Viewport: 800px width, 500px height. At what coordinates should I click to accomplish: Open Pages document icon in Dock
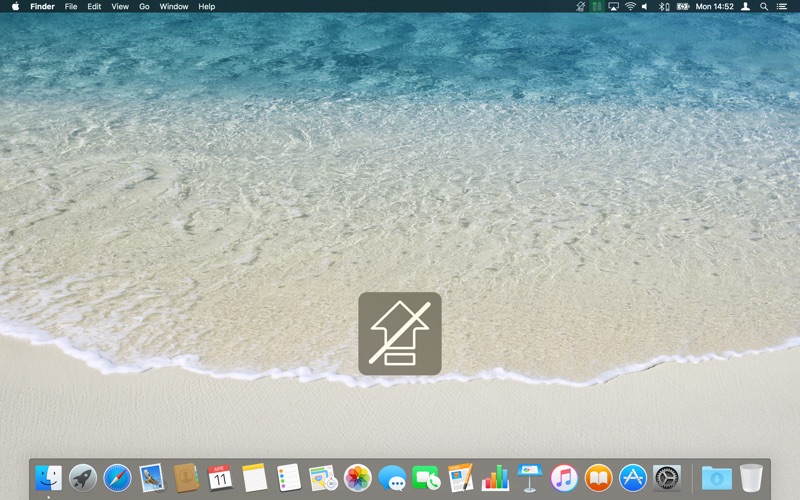click(x=461, y=478)
